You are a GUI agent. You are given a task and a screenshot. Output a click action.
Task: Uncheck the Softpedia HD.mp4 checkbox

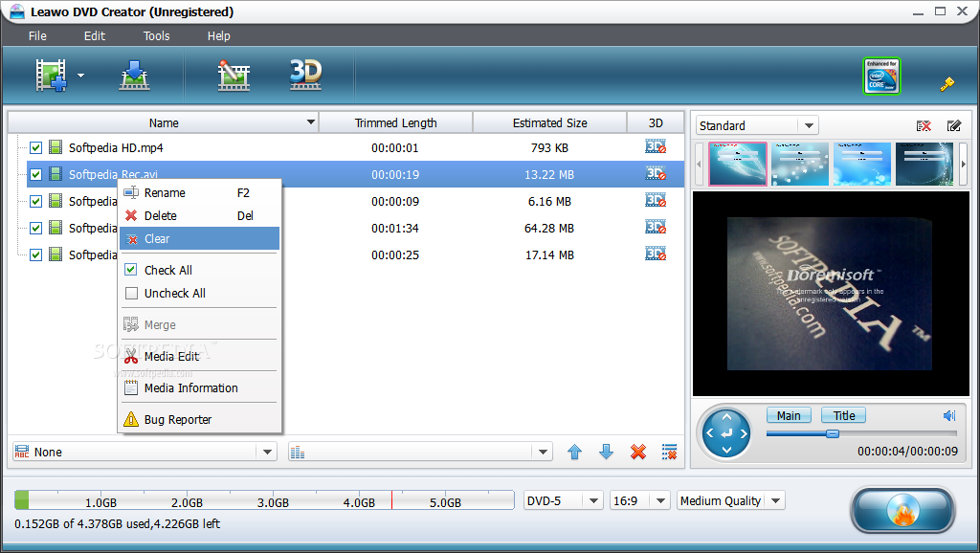point(35,147)
